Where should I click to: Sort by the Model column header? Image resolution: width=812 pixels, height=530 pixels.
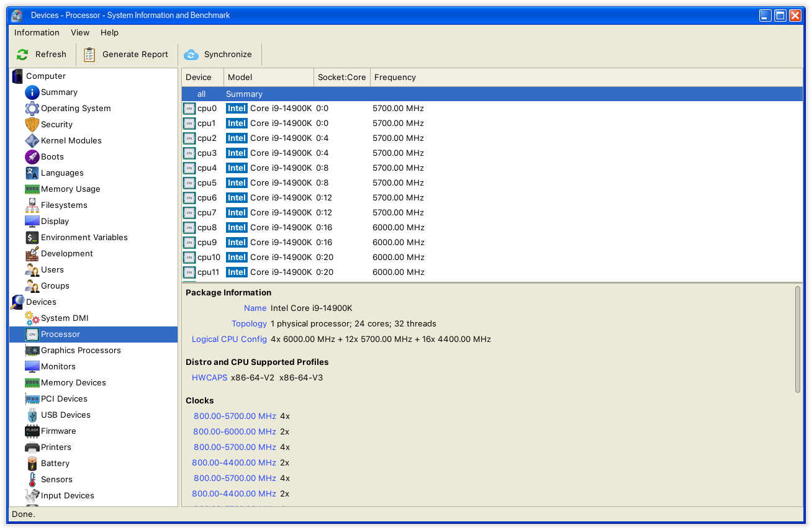269,78
